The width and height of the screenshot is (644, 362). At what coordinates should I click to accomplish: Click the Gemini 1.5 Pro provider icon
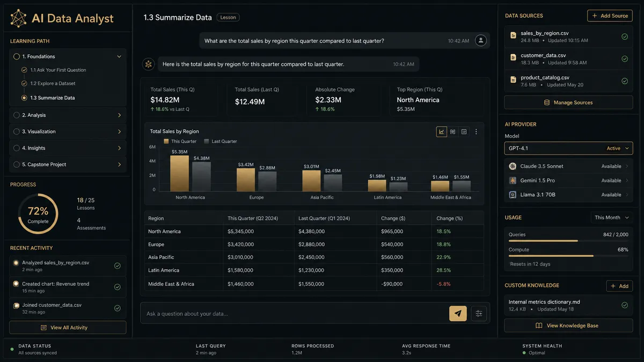point(513,180)
